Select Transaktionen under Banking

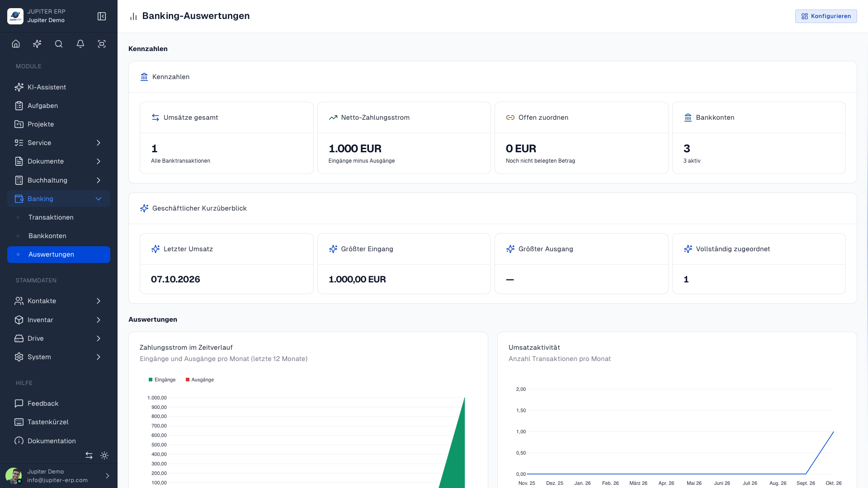click(x=59, y=217)
